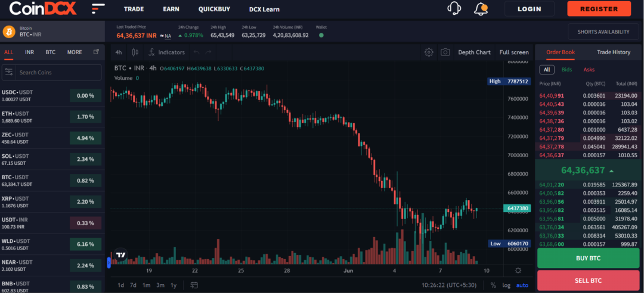Select the ETH•USDT pair row
The height and width of the screenshot is (293, 644).
point(52,117)
